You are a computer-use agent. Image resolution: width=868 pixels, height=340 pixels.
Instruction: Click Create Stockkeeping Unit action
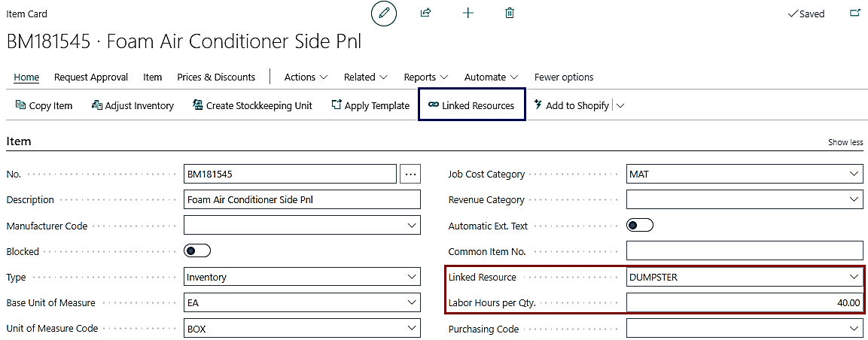252,105
